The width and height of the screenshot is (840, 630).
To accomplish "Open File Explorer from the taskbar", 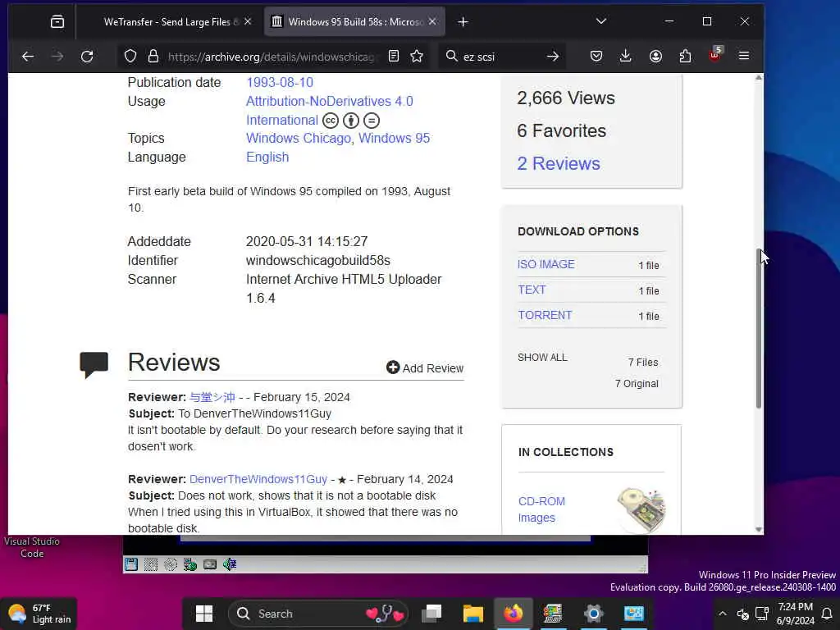I will click(x=473, y=614).
